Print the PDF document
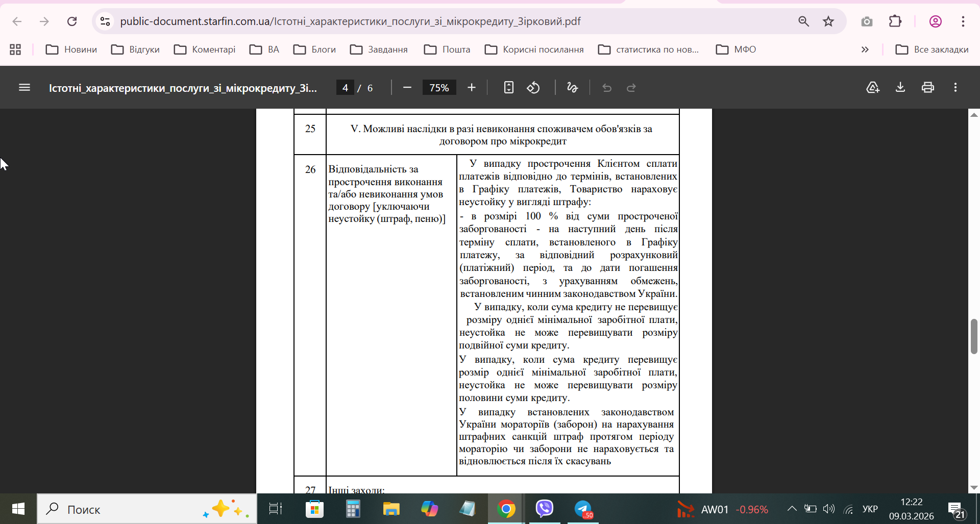The width and height of the screenshot is (980, 524). coord(927,88)
